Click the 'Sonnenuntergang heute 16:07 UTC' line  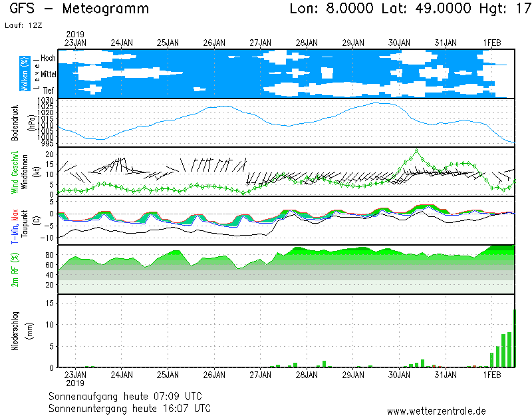click(x=130, y=408)
